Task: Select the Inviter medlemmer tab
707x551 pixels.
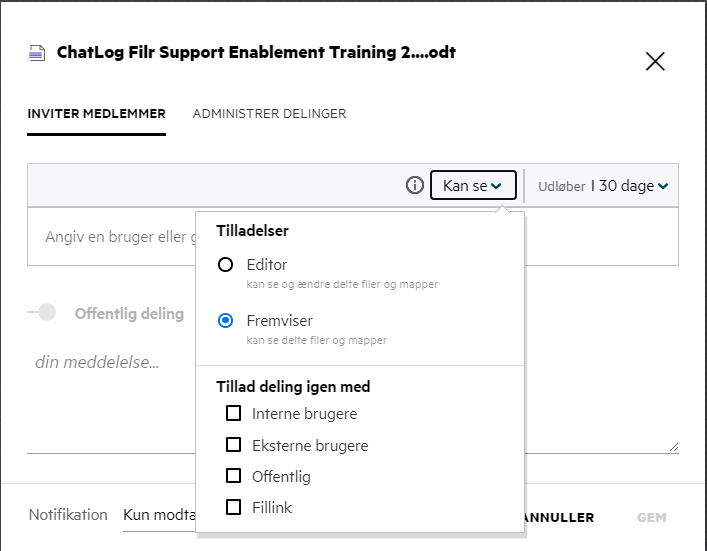Action: coord(96,114)
